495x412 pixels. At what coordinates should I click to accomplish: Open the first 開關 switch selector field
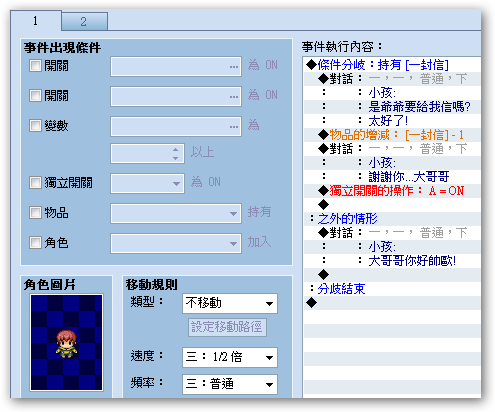pos(176,67)
